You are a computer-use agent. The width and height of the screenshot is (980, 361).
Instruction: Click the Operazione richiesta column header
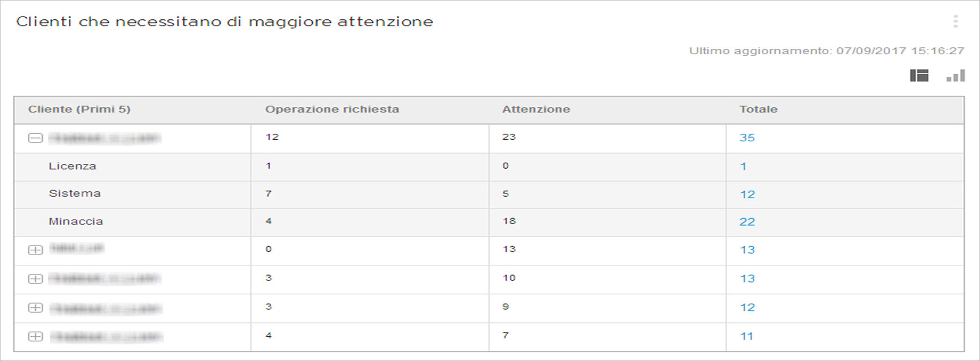(332, 110)
